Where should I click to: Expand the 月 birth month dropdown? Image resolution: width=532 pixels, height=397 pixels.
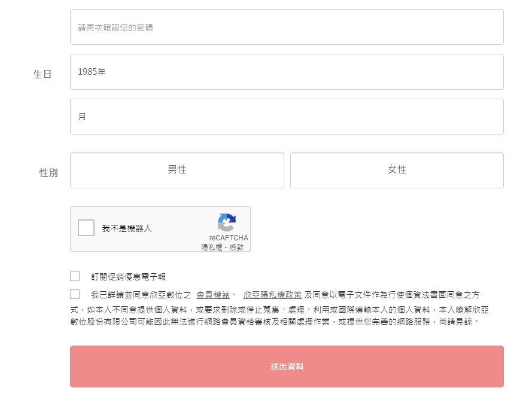point(287,117)
